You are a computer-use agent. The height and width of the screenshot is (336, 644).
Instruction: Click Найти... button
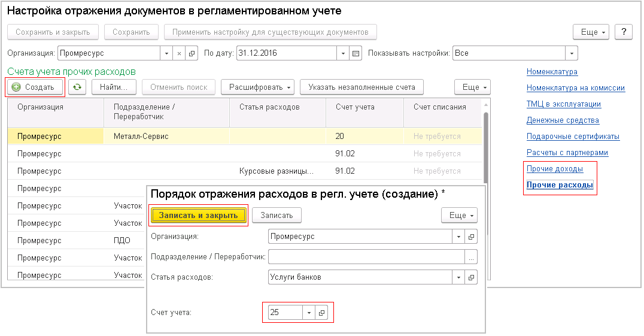tap(114, 87)
